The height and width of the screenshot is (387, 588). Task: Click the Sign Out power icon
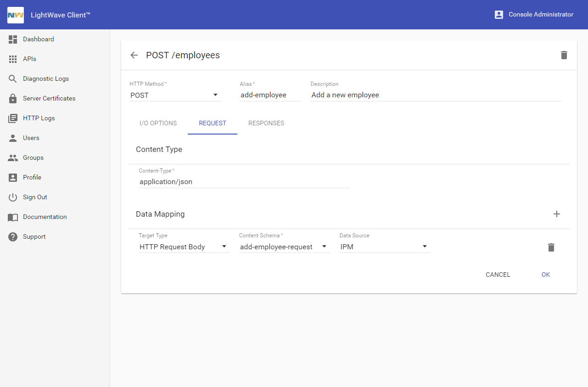click(x=13, y=197)
